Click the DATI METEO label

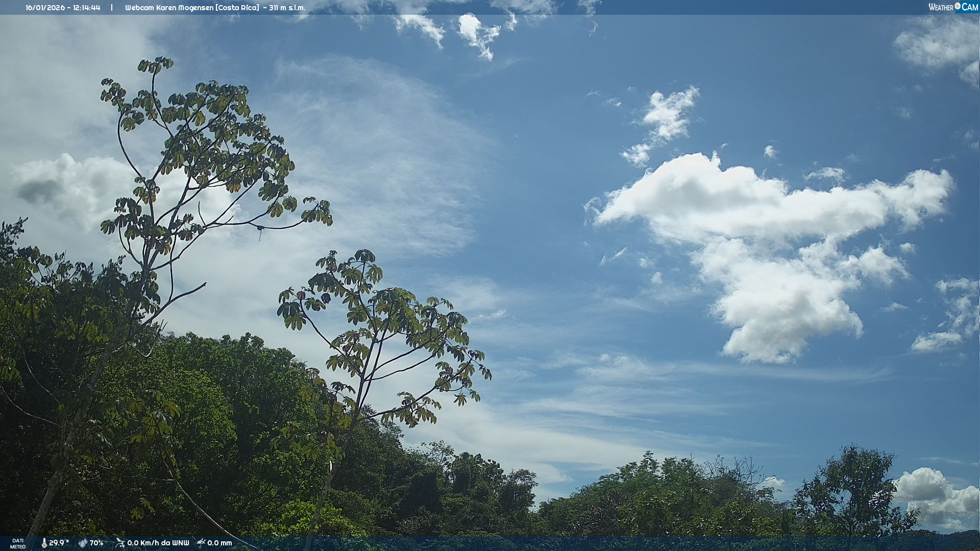[18, 544]
